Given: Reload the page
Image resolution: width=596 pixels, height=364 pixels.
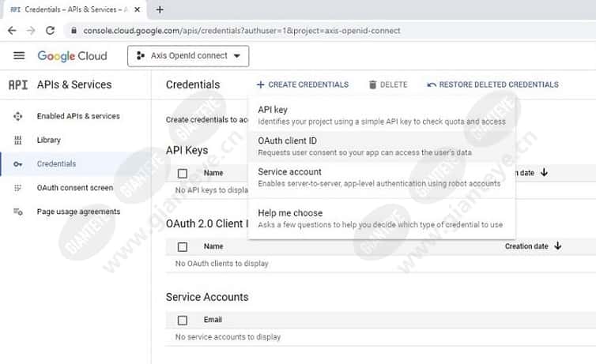Looking at the screenshot, I should [50, 31].
